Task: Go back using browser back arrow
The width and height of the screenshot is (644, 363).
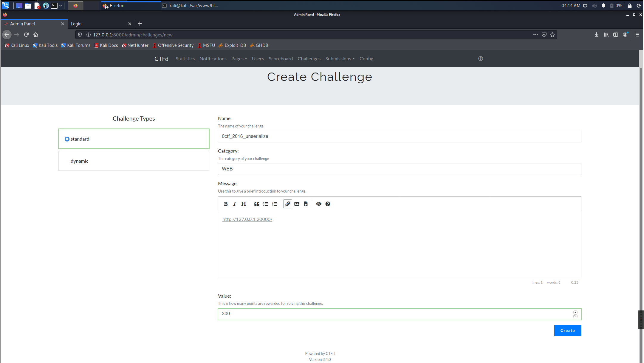Action: (7, 35)
